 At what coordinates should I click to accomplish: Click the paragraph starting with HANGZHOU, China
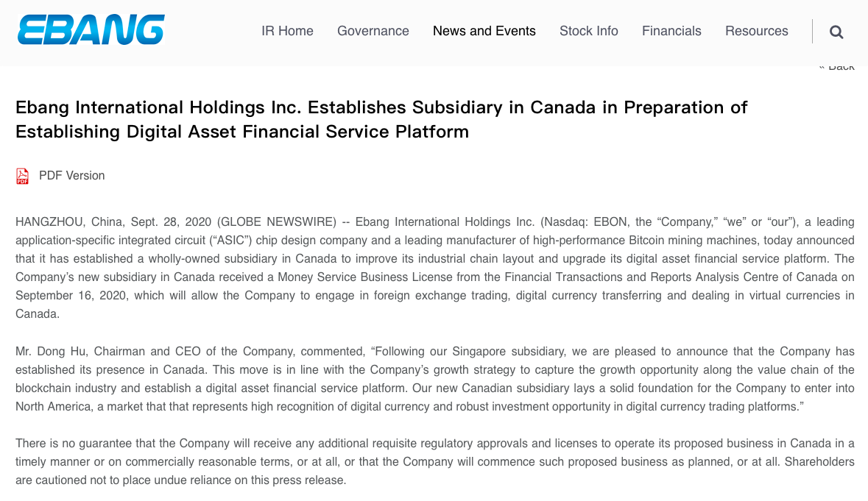click(434, 268)
